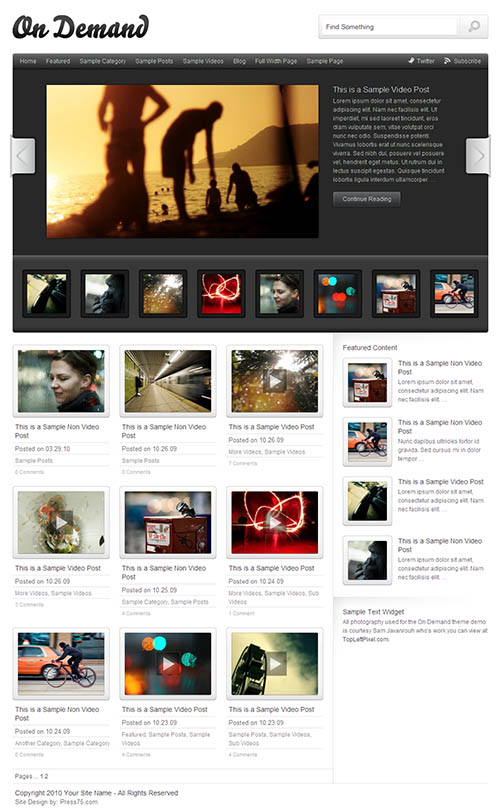Screen dimensions: 500x808
Task: Click the magnifier search button
Action: pyautogui.click(x=473, y=26)
